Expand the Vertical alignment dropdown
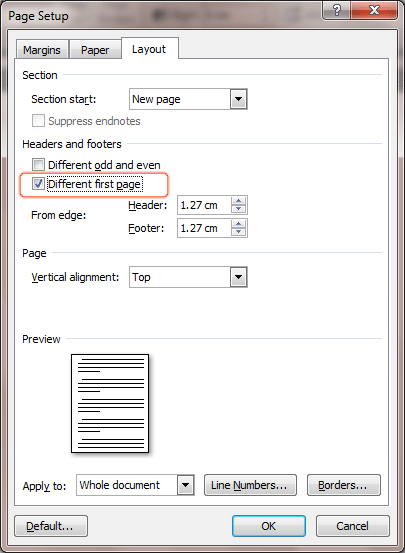The height and width of the screenshot is (553, 405). (x=238, y=277)
